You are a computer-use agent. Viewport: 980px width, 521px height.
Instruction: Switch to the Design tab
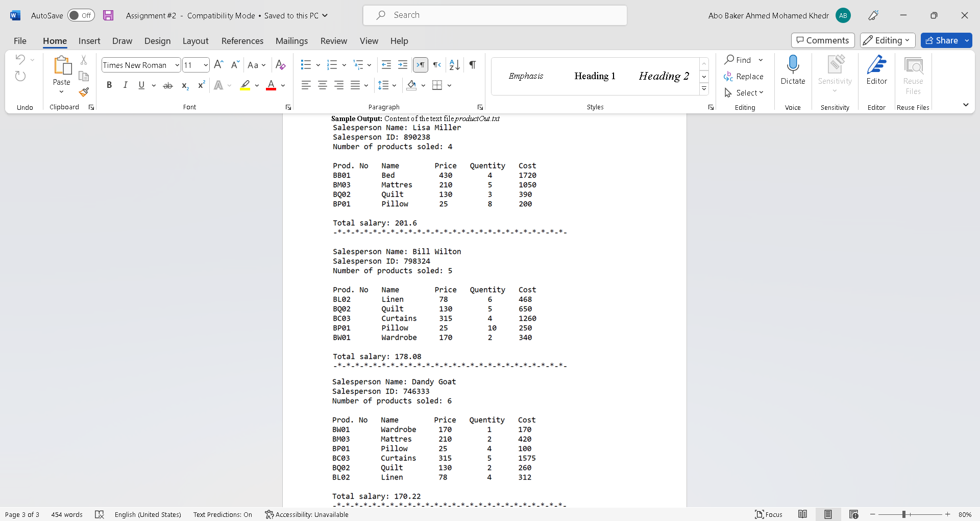157,41
